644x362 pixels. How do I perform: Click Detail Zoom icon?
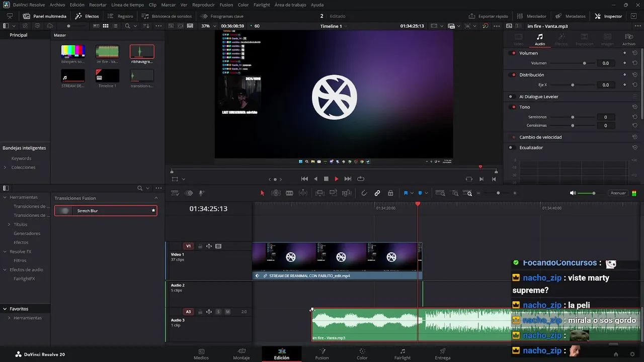point(455,193)
